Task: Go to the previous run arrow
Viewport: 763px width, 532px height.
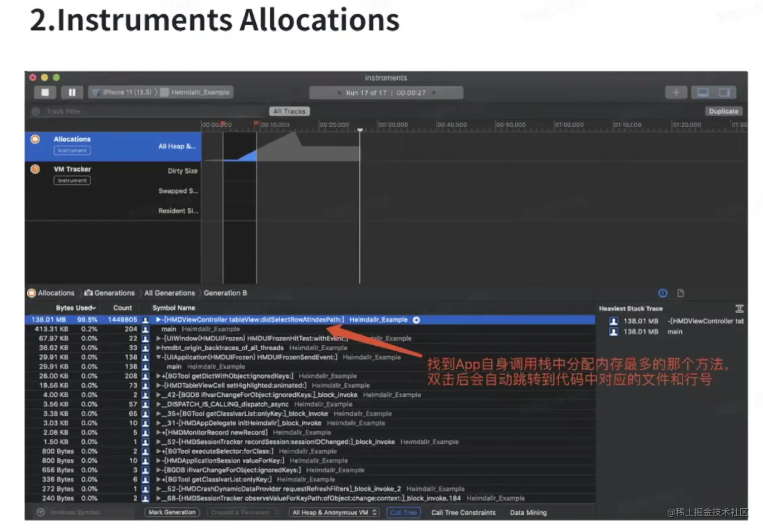Action: [339, 93]
